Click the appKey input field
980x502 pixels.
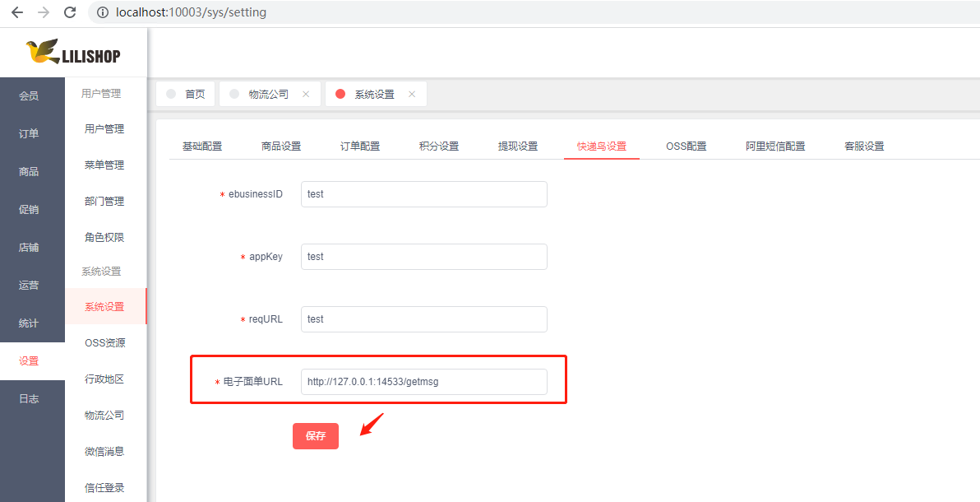point(423,257)
